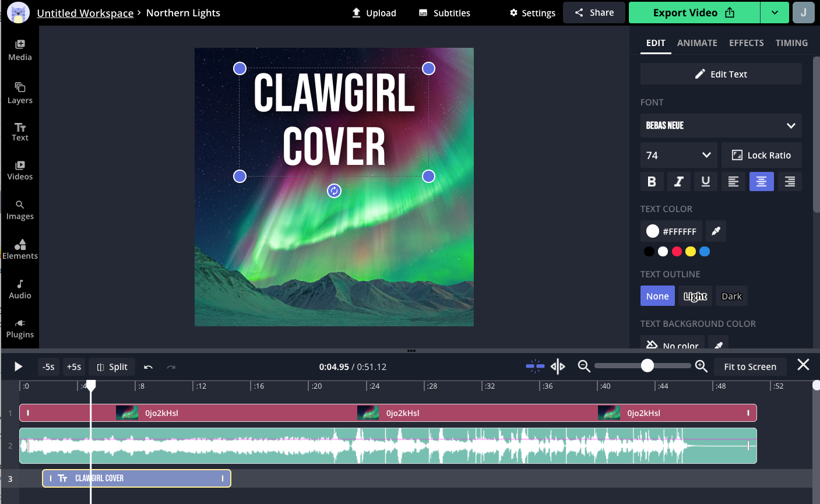Switch to the Animate tab
The image size is (820, 504).
[697, 43]
